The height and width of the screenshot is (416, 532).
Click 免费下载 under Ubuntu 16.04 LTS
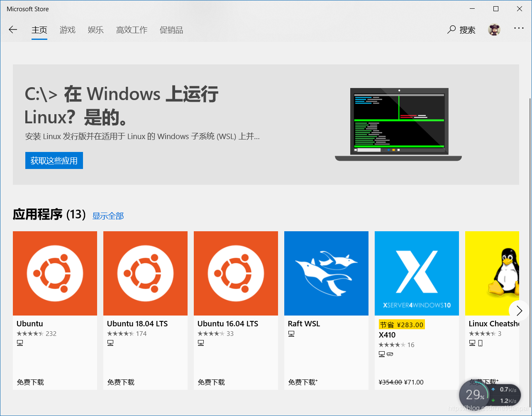click(211, 382)
